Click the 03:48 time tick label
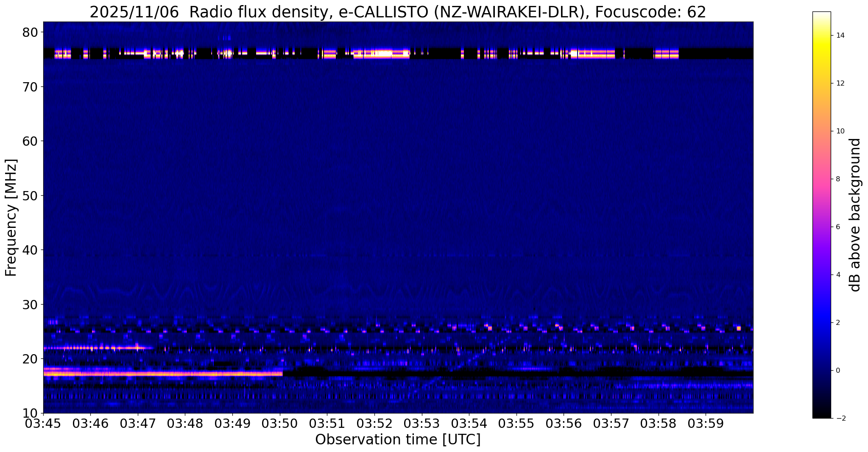The height and width of the screenshot is (452, 868). point(185,424)
